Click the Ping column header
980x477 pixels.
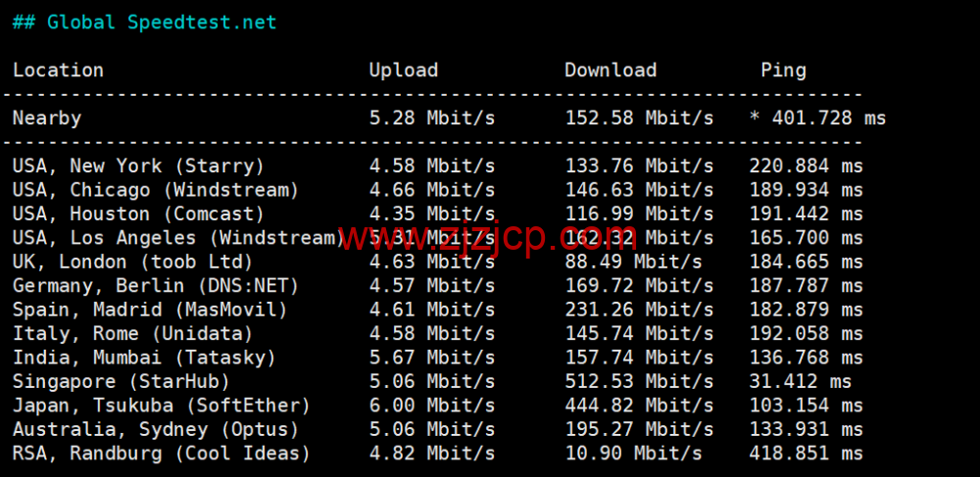(783, 71)
